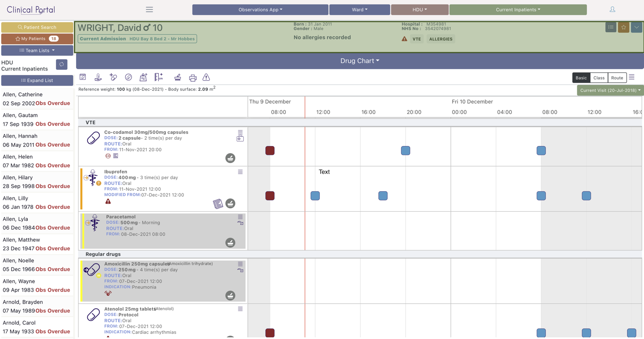
Task: Open the Current Inpatients menu
Action: point(518,10)
